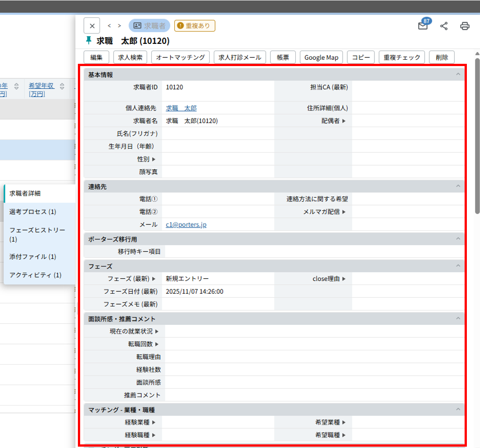Close the job seeker detail panel
Screen dimensions: 480x448
pos(92,26)
